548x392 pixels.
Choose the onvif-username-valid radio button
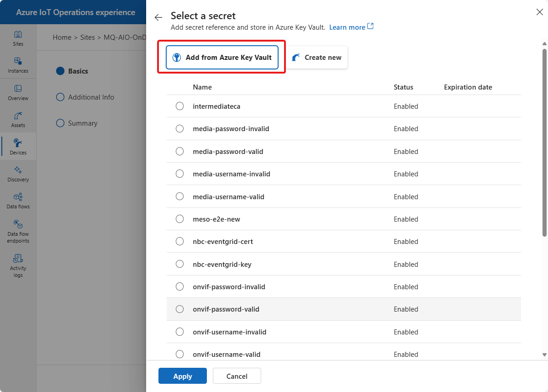coord(179,354)
